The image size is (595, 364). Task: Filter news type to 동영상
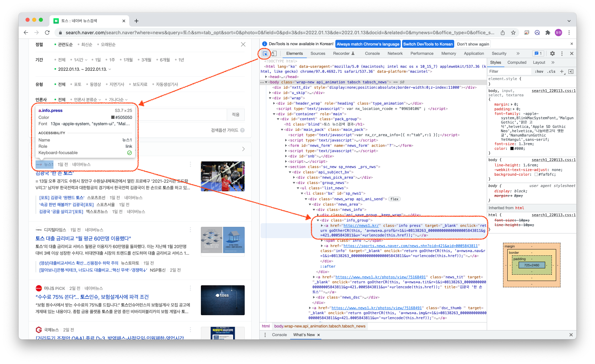pos(95,84)
